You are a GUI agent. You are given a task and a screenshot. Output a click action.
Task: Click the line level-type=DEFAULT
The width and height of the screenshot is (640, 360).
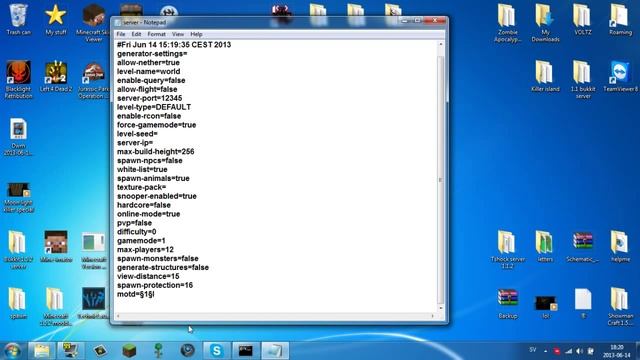pyautogui.click(x=154, y=107)
